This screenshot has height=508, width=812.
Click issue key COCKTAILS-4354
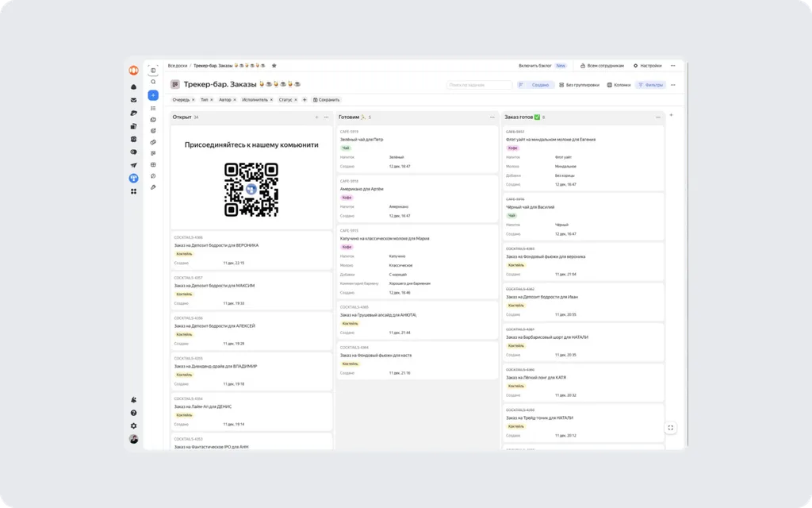(x=189, y=398)
